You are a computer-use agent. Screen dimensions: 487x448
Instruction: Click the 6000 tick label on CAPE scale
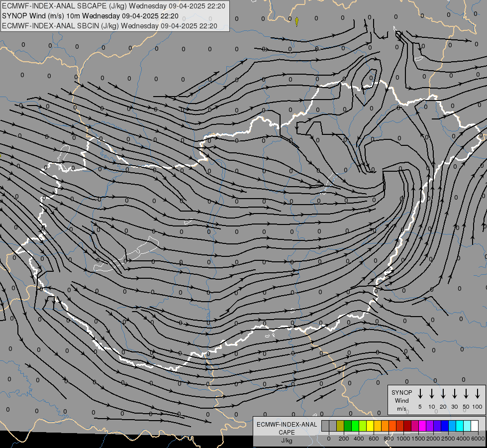(x=478, y=439)
